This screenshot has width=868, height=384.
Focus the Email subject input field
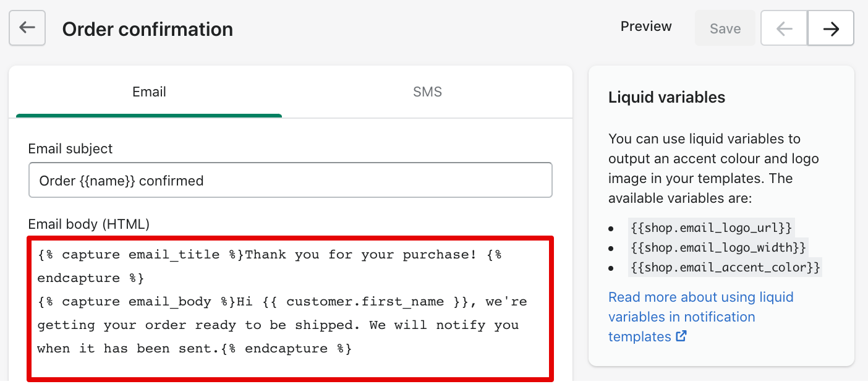[x=290, y=181]
